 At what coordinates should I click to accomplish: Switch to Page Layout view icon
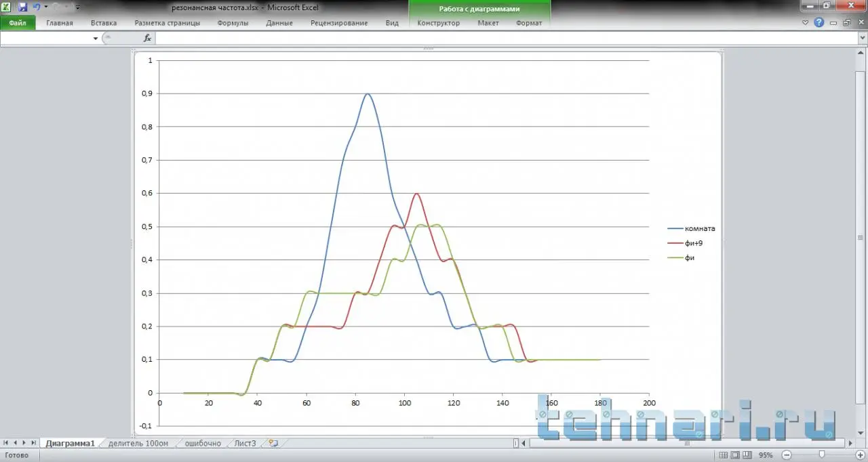tap(736, 455)
